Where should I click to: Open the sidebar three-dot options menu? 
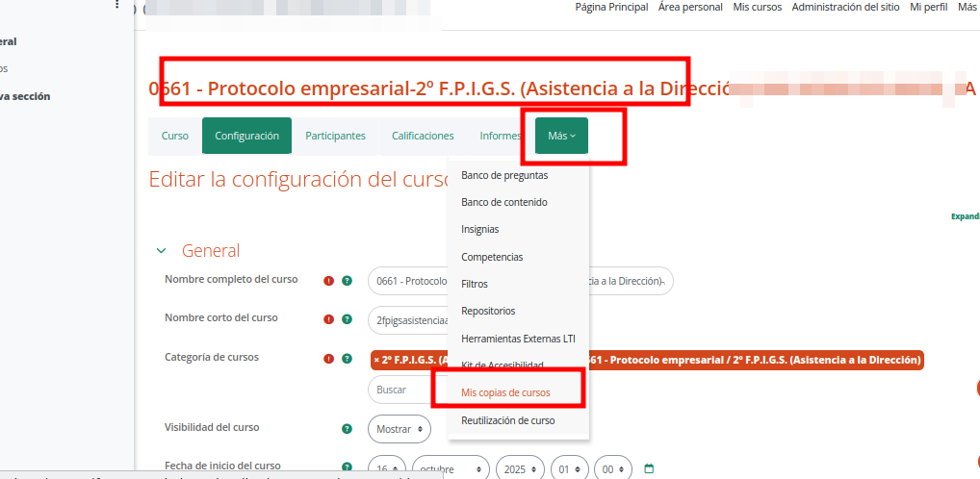coord(116,5)
